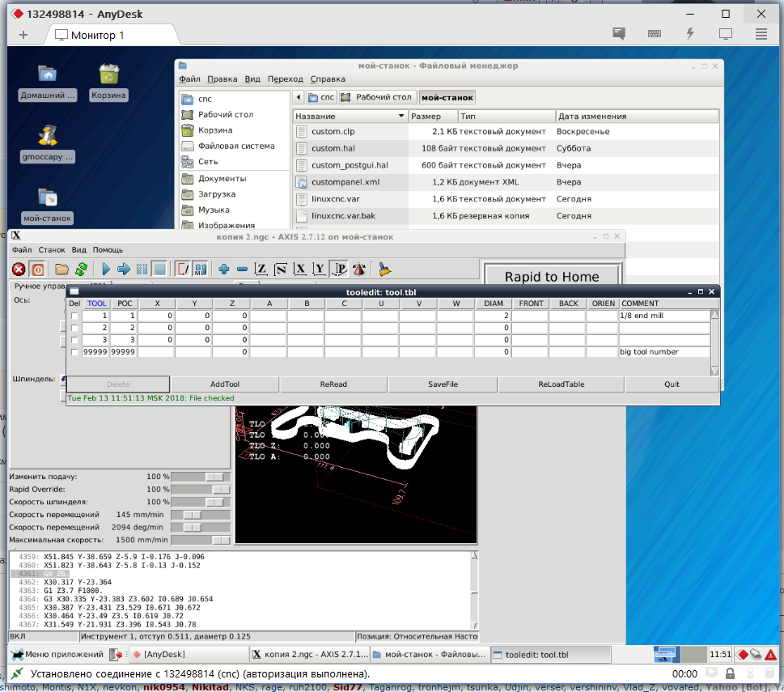The image size is (784, 692).
Task: Open AnyDesk chat icon
Action: point(619,33)
